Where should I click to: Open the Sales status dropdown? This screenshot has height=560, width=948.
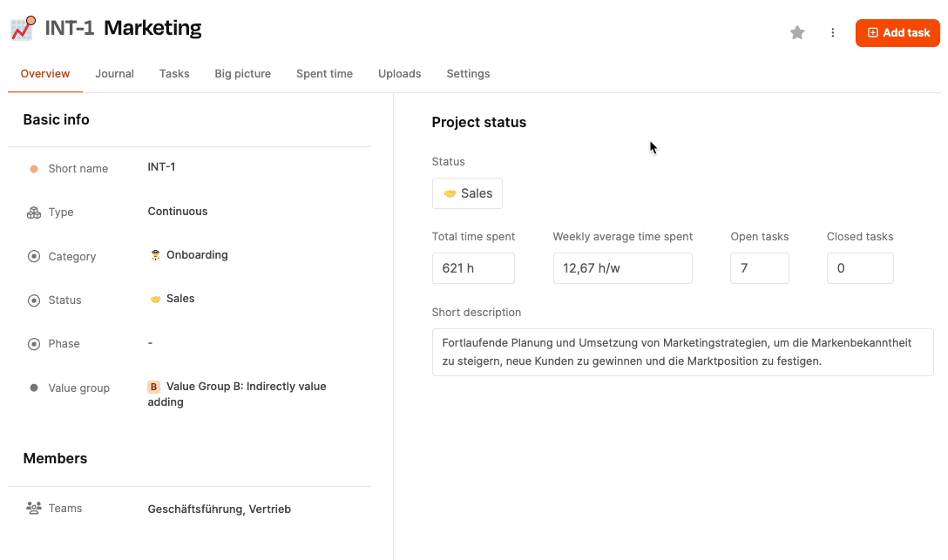click(467, 193)
